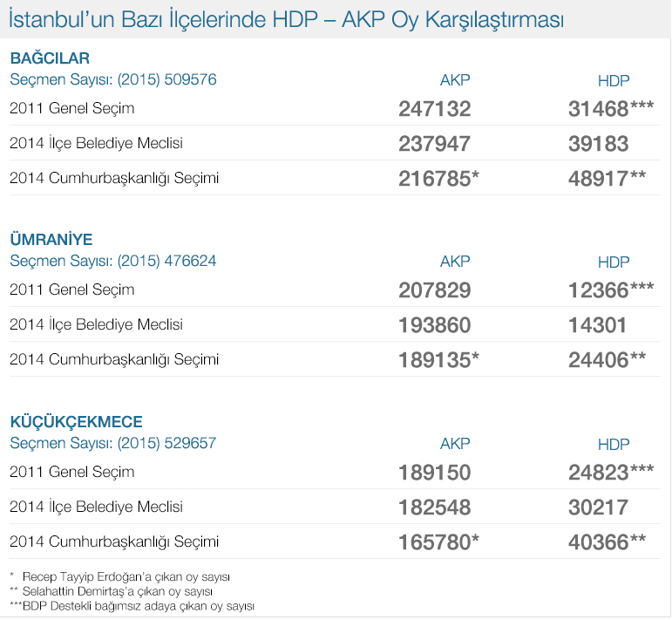This screenshot has width=672, height=620.
Task: Click the ÜMRANİYE district heading
Action: pyautogui.click(x=51, y=240)
